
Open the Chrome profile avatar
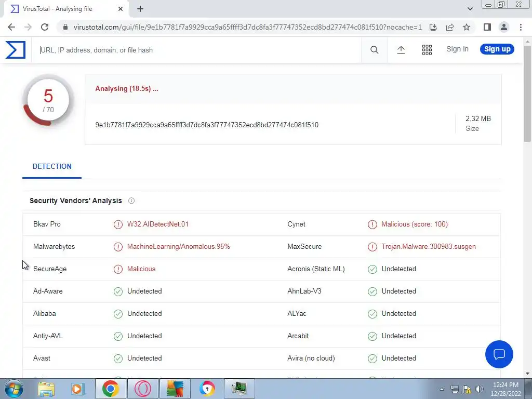point(504,27)
